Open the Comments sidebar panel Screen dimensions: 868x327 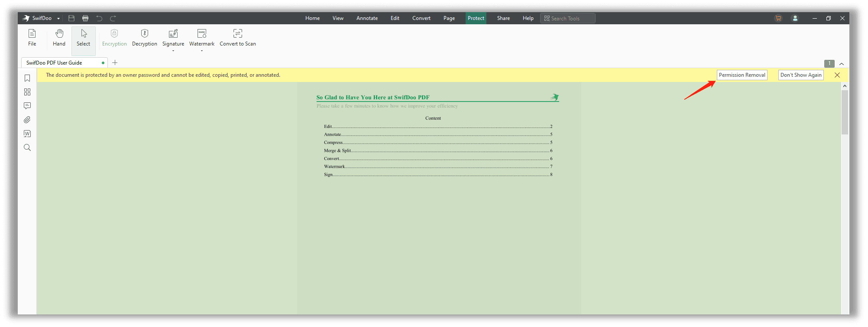[27, 106]
